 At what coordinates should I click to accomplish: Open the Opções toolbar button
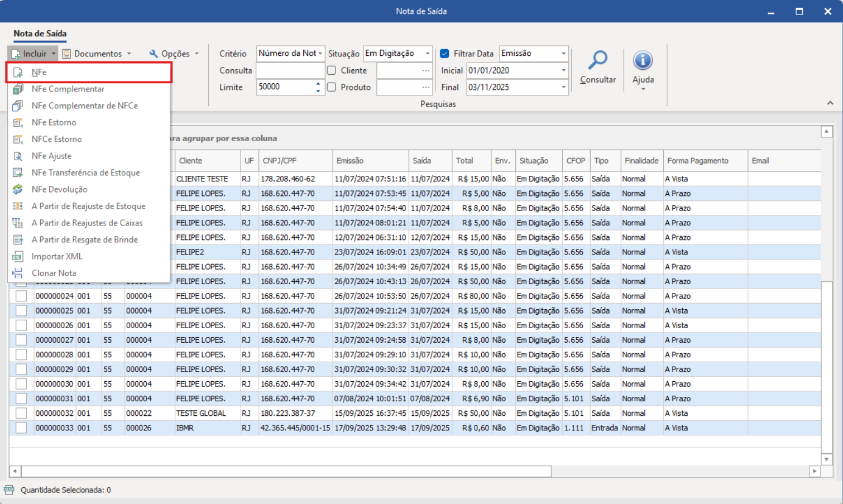[174, 54]
